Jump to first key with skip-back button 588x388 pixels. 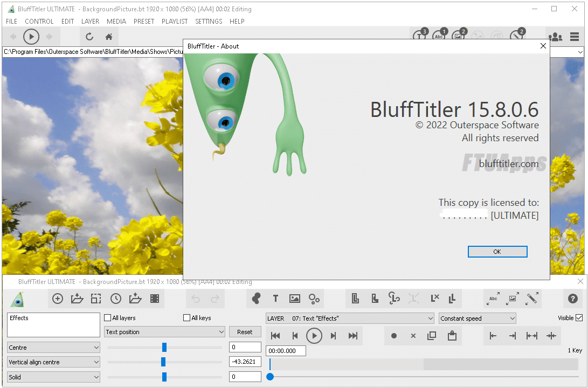click(x=275, y=336)
